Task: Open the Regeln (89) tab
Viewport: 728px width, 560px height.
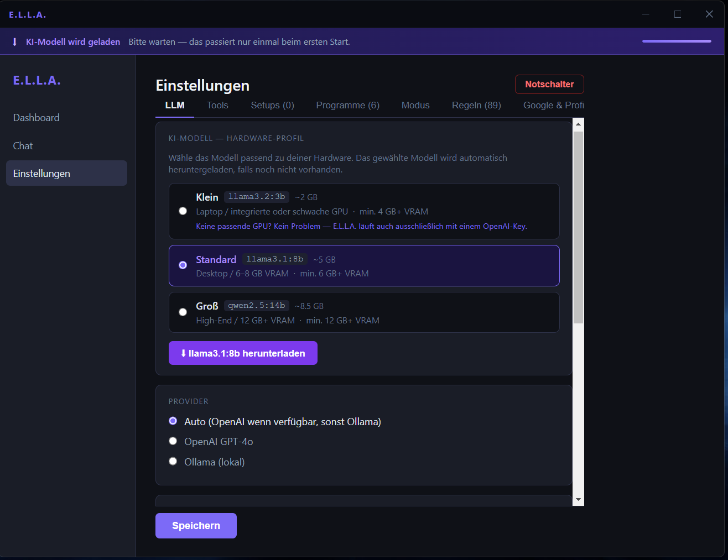Action: click(x=476, y=106)
